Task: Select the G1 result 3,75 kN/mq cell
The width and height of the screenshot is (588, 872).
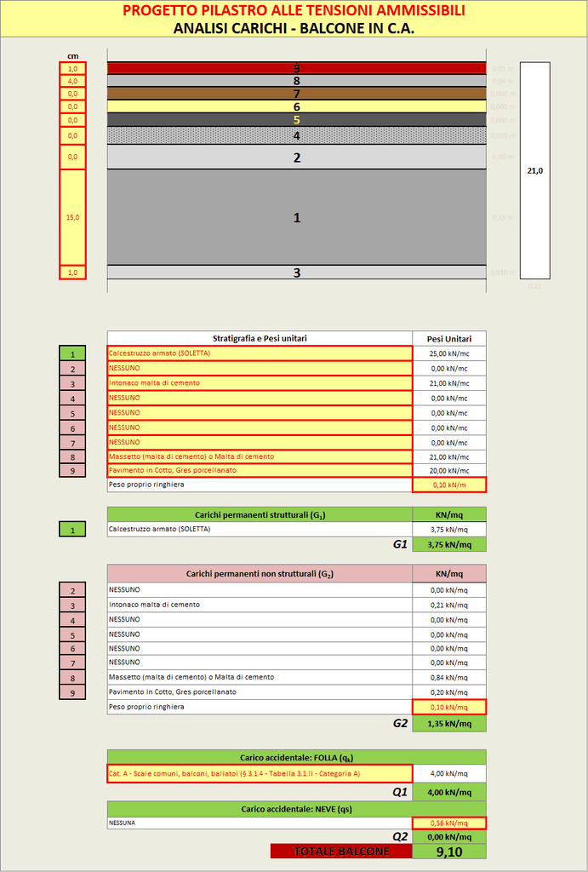Action: coord(449,544)
